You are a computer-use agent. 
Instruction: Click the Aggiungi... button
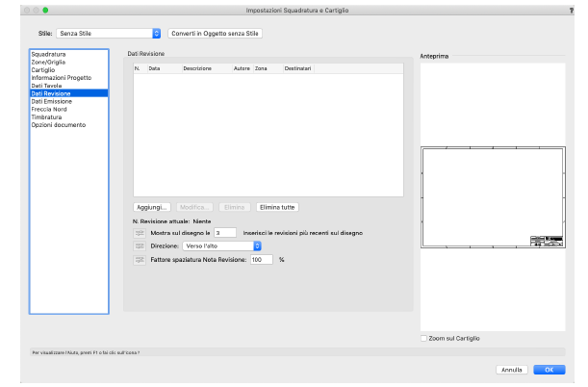click(x=152, y=207)
